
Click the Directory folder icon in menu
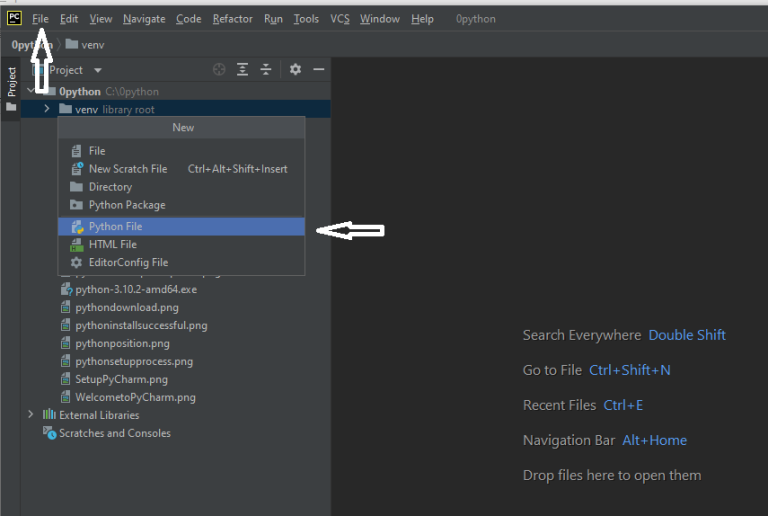[x=76, y=187]
